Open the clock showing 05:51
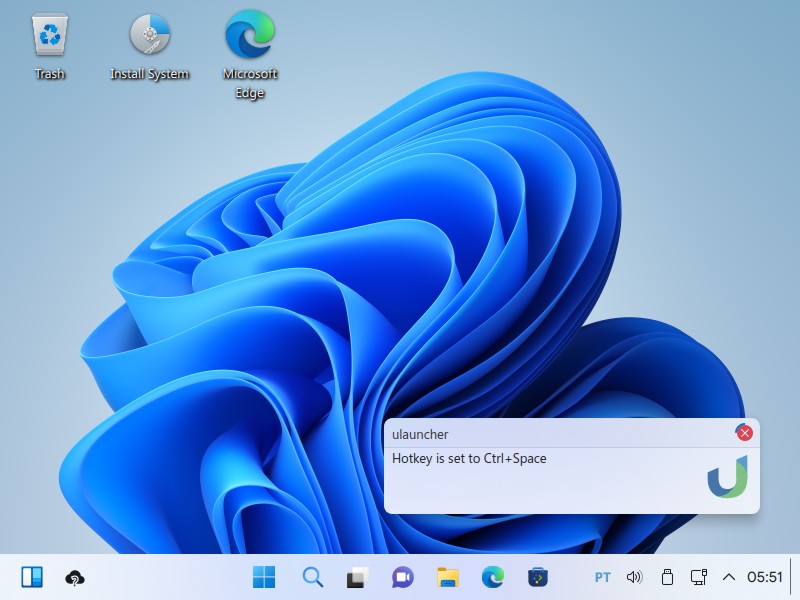 coord(764,577)
